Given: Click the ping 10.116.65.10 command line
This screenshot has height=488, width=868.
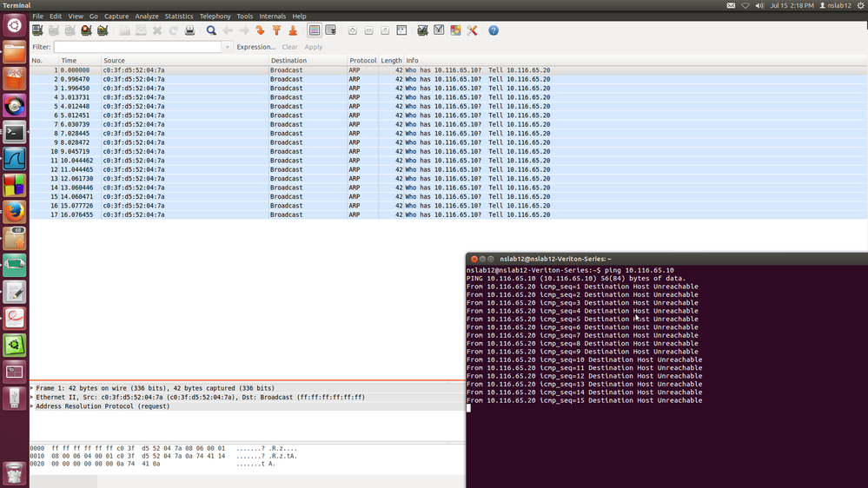Looking at the screenshot, I should [x=570, y=271].
